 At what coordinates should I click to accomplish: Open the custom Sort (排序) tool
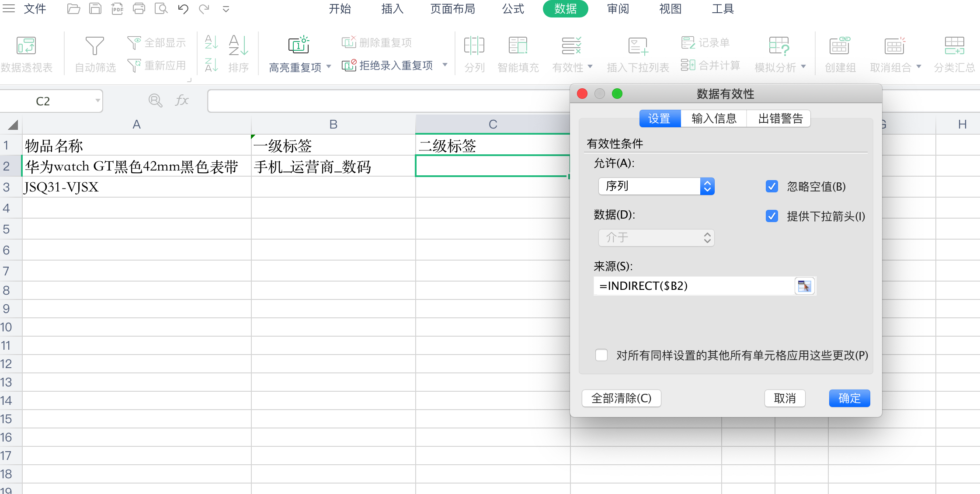(238, 55)
